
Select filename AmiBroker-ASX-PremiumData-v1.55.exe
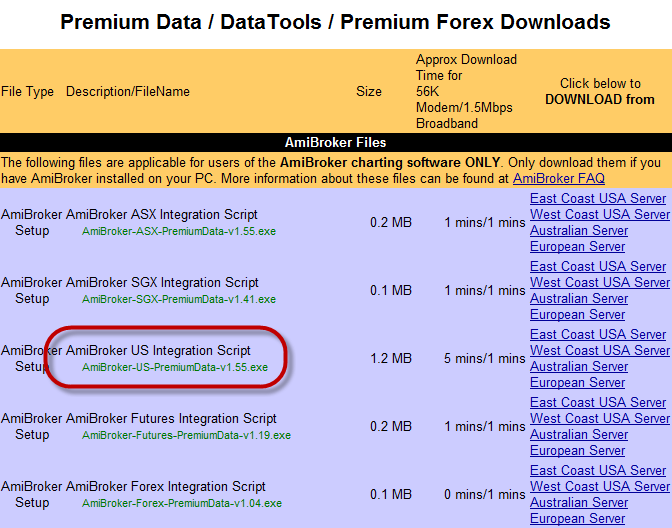tap(179, 231)
